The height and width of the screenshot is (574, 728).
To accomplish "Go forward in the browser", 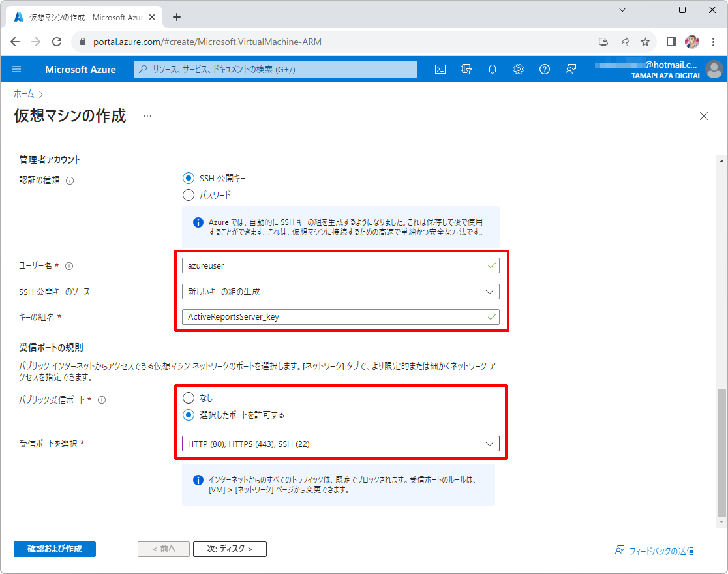I will coord(36,42).
